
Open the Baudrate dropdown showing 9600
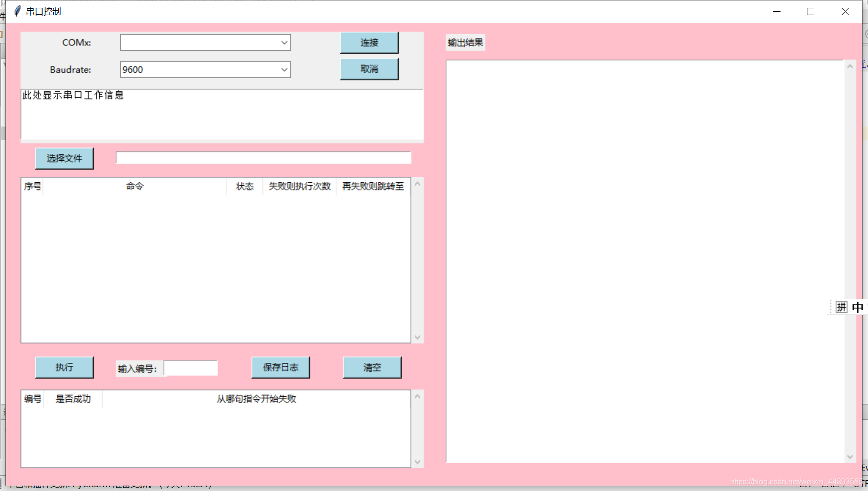(284, 69)
